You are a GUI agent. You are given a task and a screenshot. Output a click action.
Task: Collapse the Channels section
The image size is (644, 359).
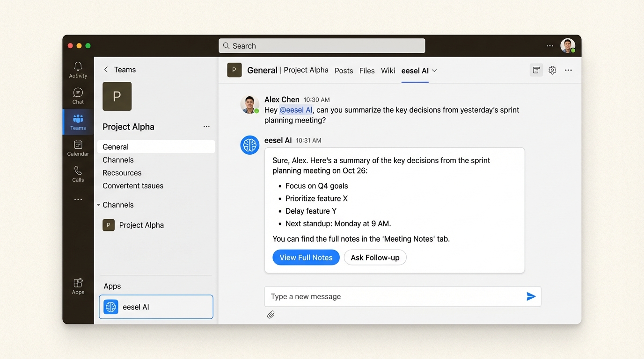98,205
